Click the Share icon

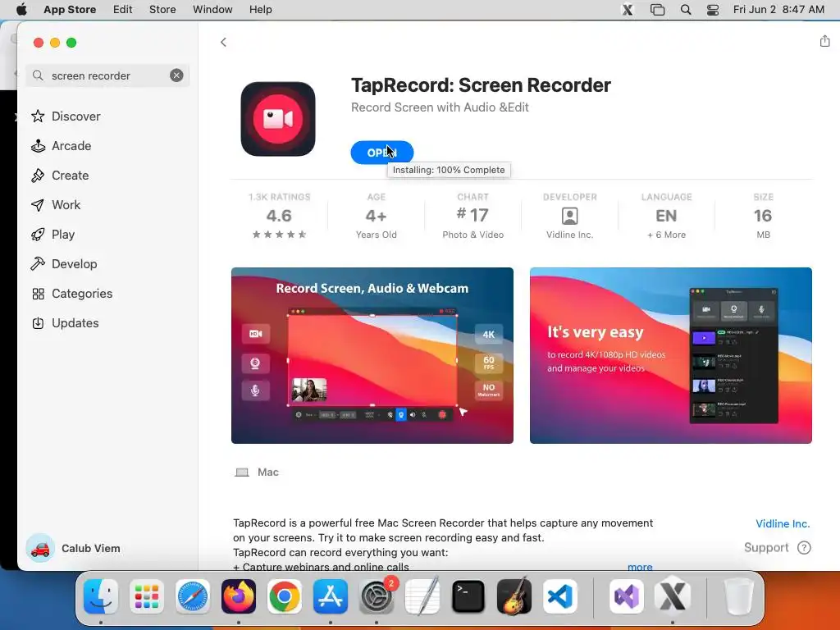[824, 41]
